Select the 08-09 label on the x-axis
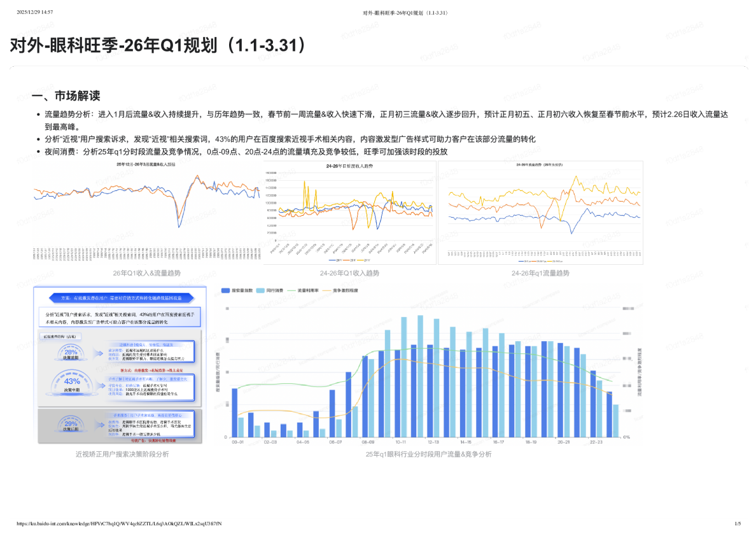 368,442
